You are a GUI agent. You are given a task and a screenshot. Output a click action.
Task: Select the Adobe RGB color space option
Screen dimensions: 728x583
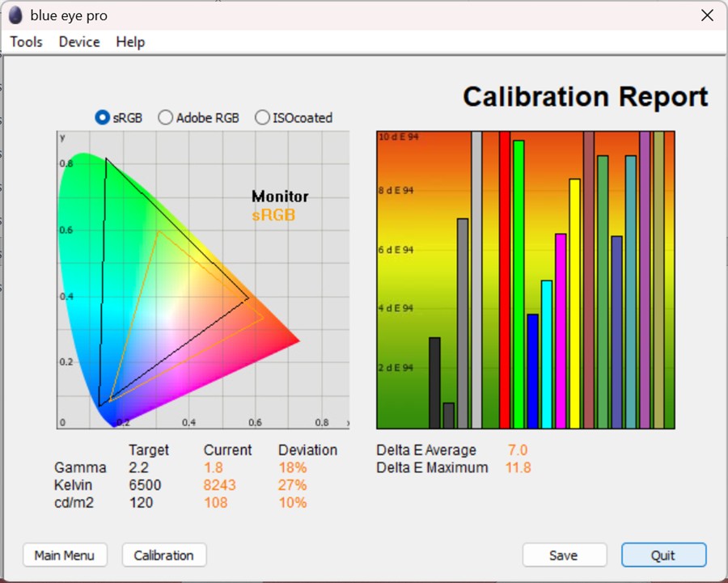click(165, 117)
